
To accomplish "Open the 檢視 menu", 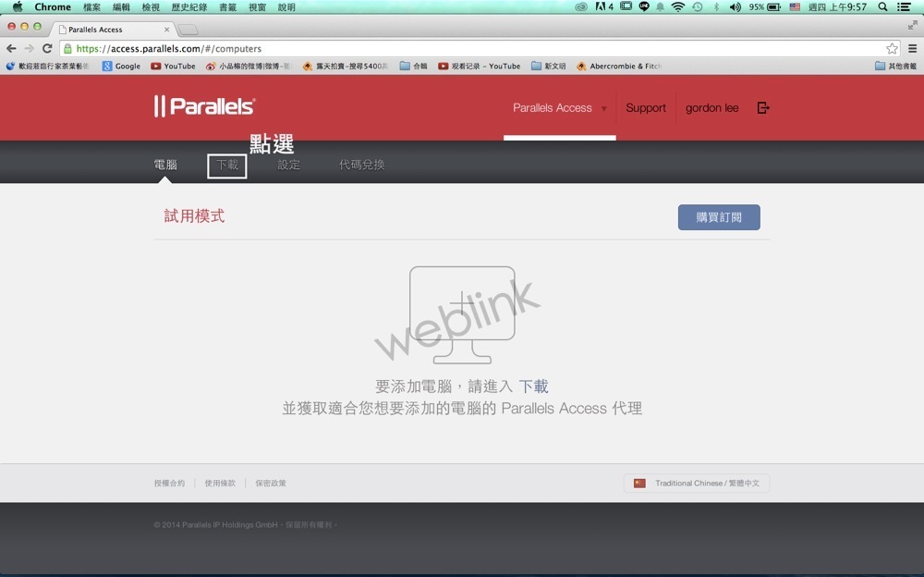I will [x=151, y=7].
